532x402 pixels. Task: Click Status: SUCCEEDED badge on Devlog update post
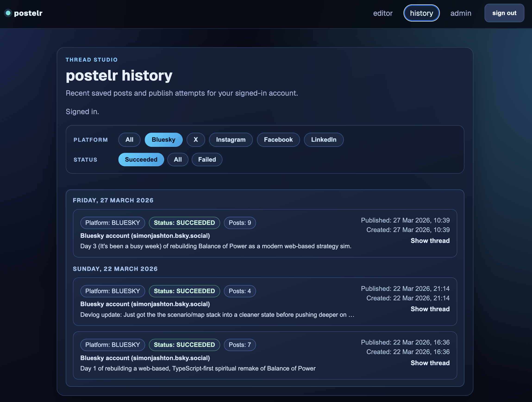185,291
